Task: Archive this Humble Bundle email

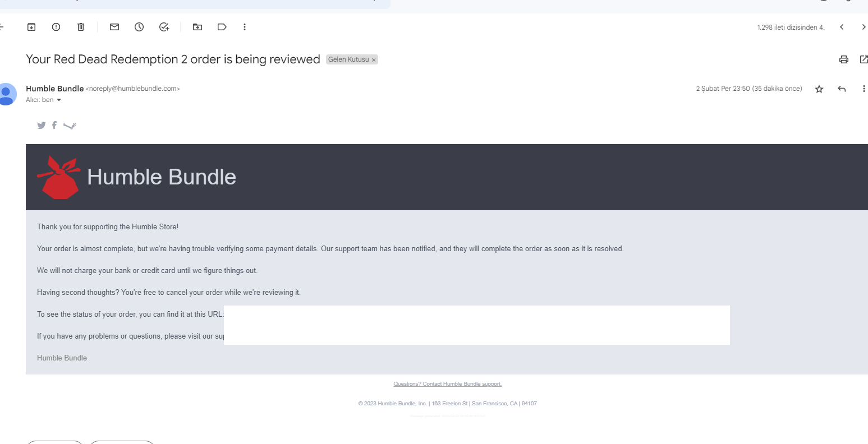Action: click(31, 27)
